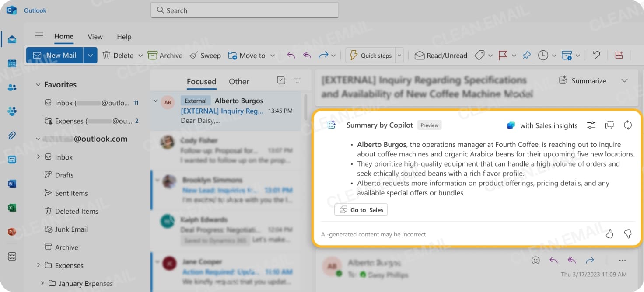Click the Sweep button
The height and width of the screenshot is (292, 644).
205,56
